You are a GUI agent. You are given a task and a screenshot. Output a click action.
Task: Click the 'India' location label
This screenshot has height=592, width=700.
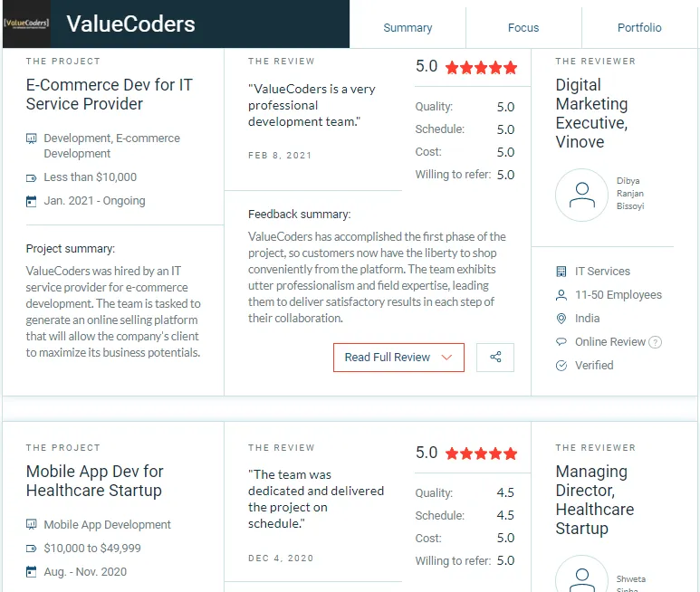(587, 318)
